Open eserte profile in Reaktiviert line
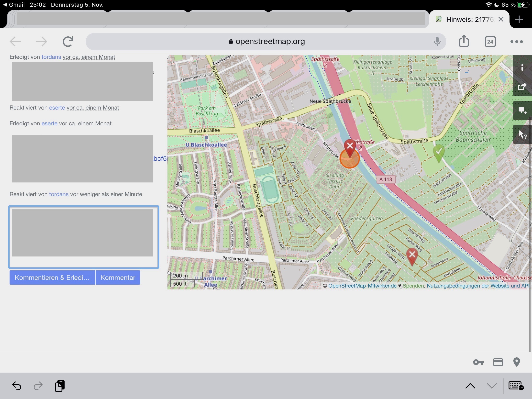The width and height of the screenshot is (532, 399). (57, 108)
